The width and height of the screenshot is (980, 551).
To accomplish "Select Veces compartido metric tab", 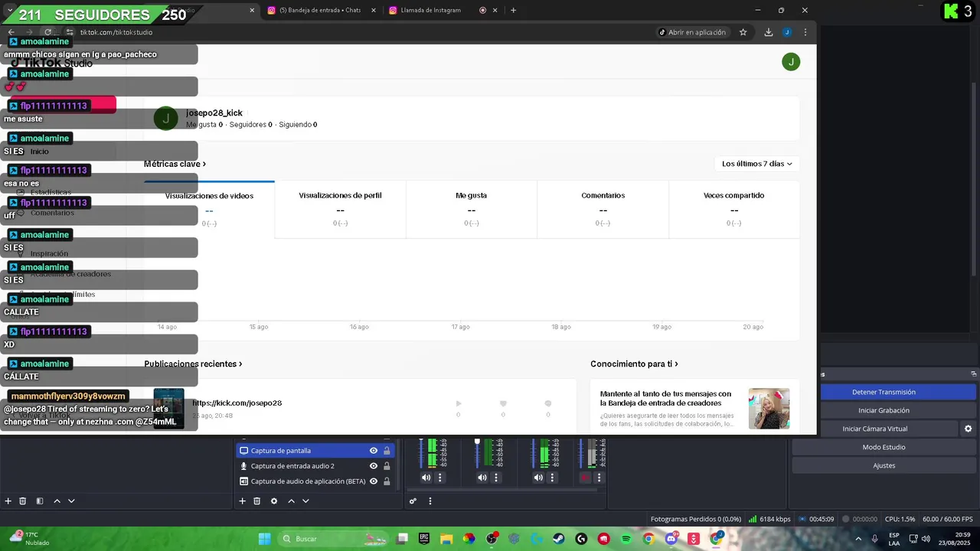I will coord(733,210).
